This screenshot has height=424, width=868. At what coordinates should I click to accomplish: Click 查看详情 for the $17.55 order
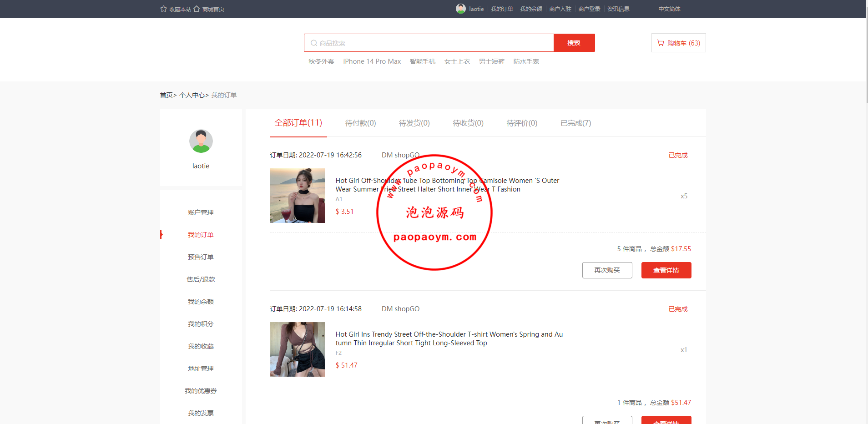[x=666, y=270]
